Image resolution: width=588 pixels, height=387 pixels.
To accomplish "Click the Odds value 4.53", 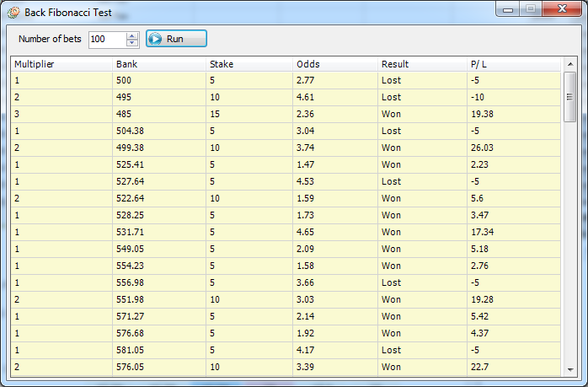I will (305, 181).
